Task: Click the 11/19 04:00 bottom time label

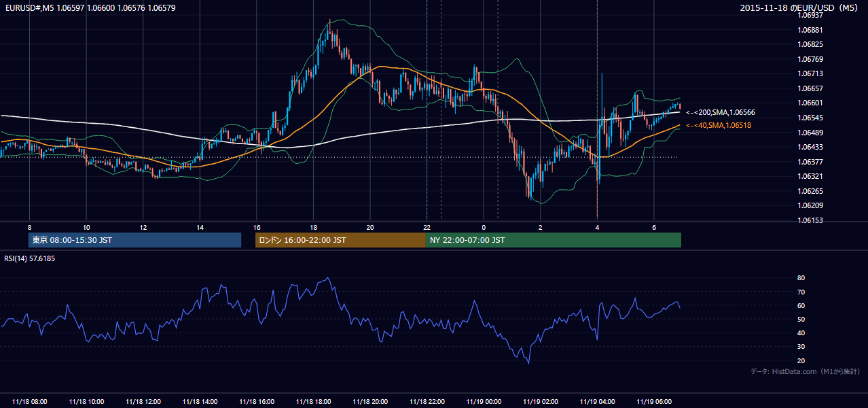Action: click(597, 402)
